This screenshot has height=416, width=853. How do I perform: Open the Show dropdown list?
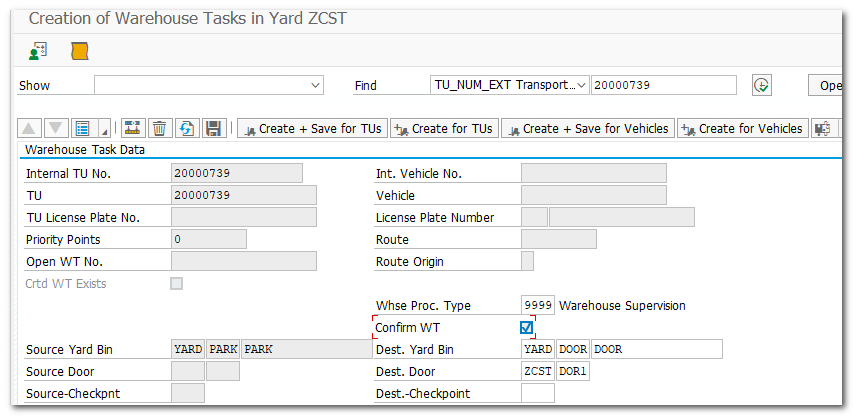(316, 85)
